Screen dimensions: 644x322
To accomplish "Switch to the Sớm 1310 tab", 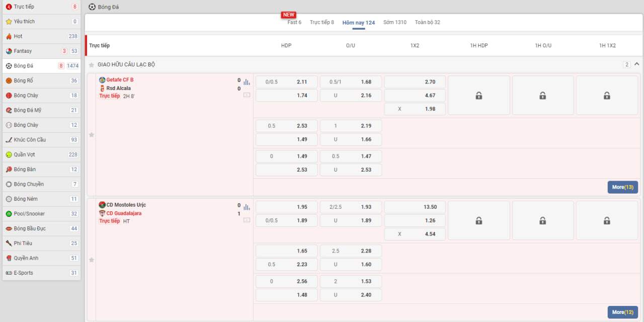I will 394,23.
